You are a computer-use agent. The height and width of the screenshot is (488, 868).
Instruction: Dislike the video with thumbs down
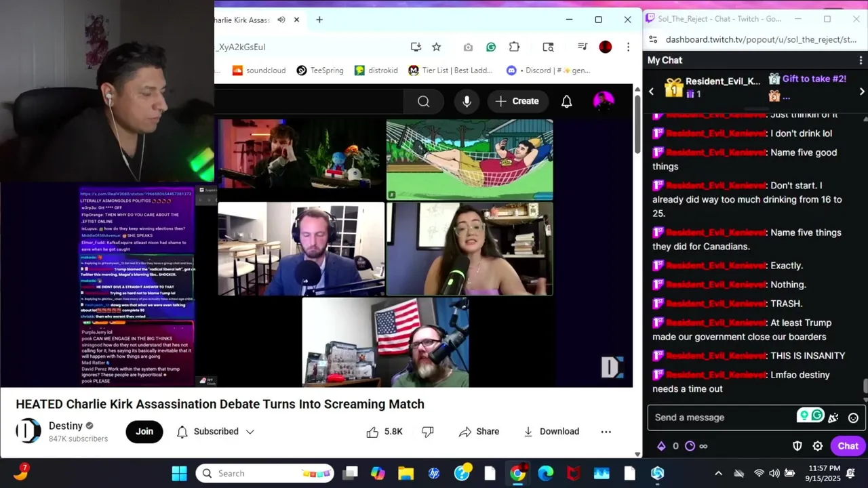(x=428, y=432)
